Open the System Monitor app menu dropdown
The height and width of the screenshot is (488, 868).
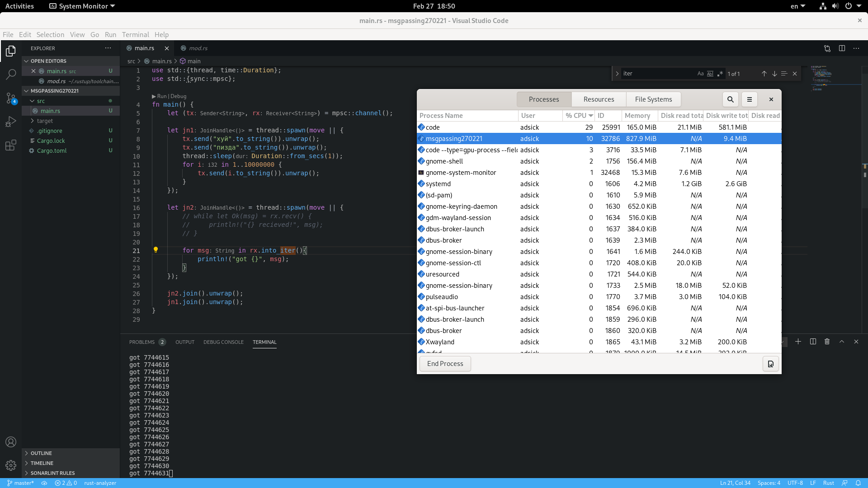point(82,6)
